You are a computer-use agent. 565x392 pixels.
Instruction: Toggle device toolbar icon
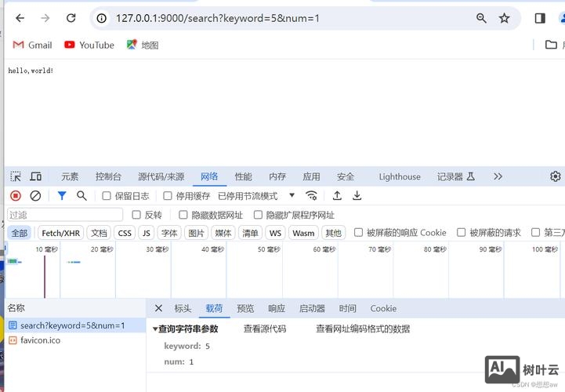pos(35,176)
